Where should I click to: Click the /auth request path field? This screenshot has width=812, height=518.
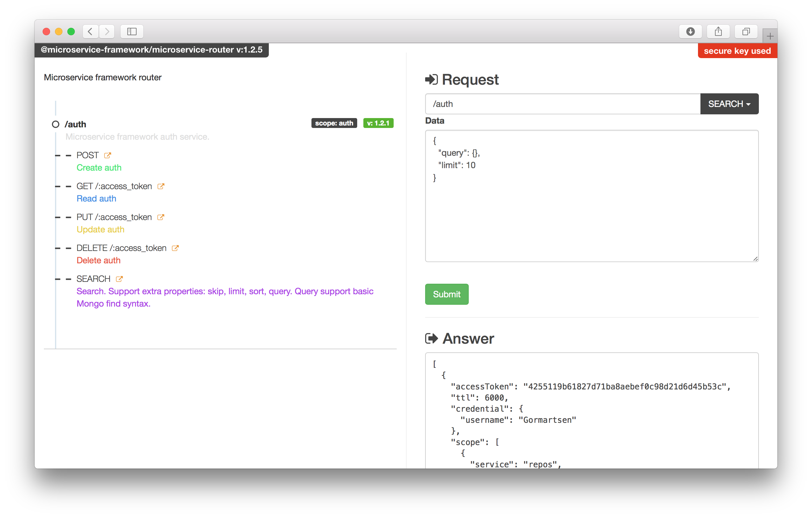click(x=563, y=104)
